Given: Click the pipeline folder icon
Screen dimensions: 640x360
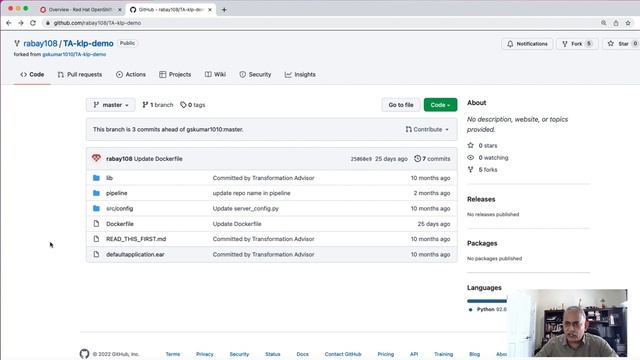Looking at the screenshot, I should click(x=96, y=193).
